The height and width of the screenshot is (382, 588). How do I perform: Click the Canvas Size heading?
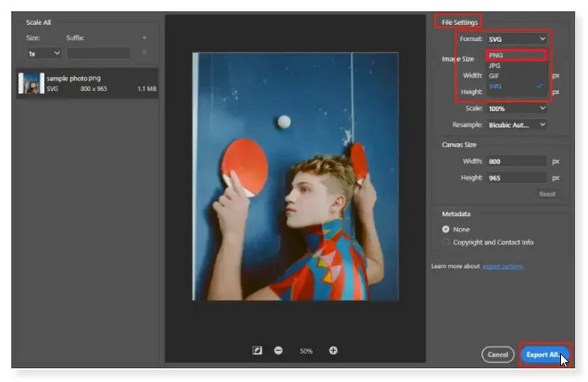(459, 145)
